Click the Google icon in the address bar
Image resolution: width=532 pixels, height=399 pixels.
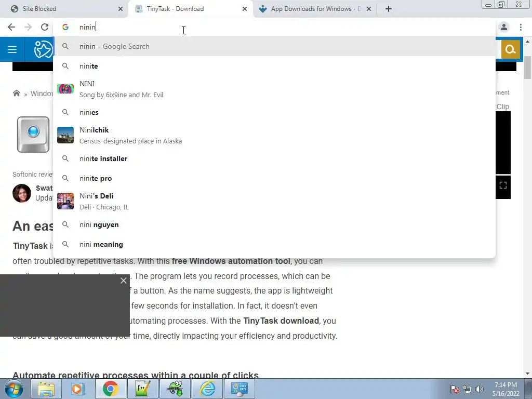[x=65, y=27]
